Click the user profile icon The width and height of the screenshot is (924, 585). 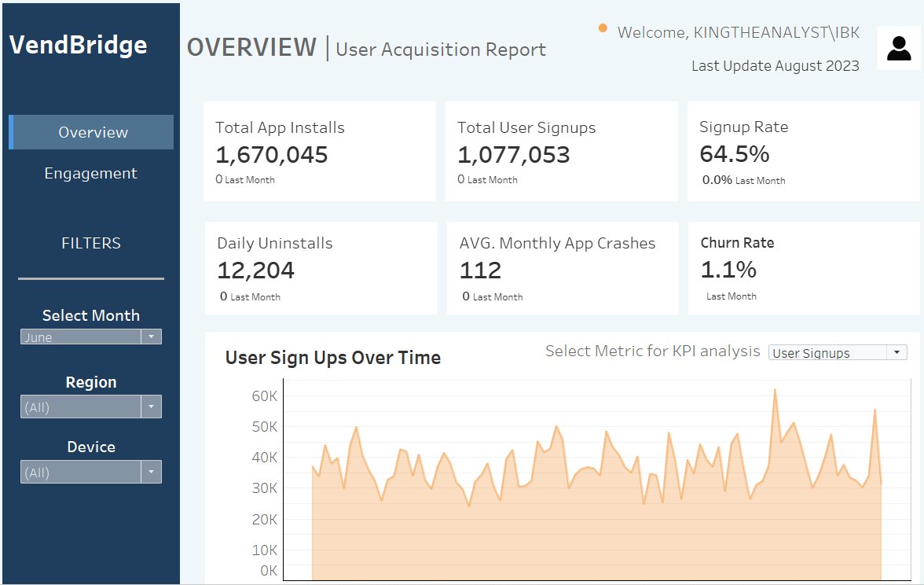(899, 49)
